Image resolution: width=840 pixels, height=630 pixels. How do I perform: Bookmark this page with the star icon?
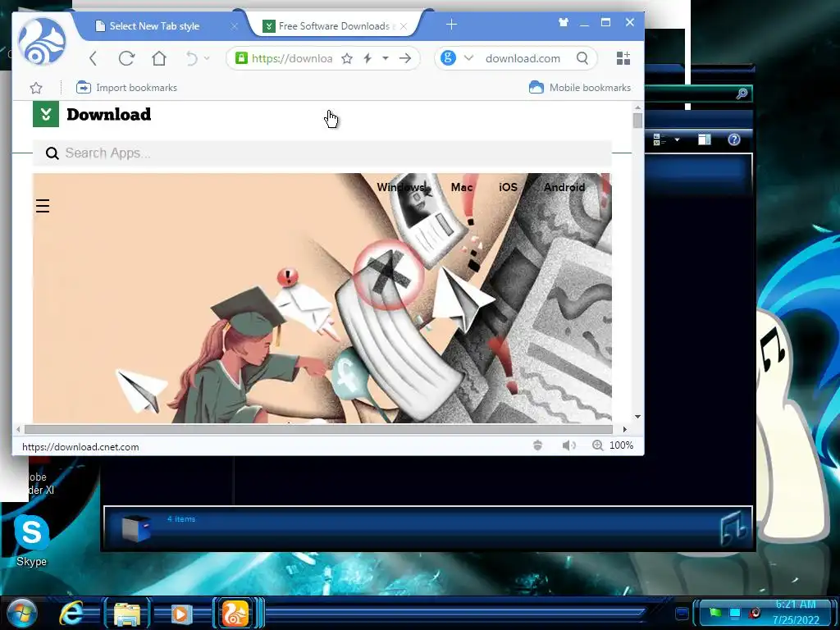pos(347,58)
